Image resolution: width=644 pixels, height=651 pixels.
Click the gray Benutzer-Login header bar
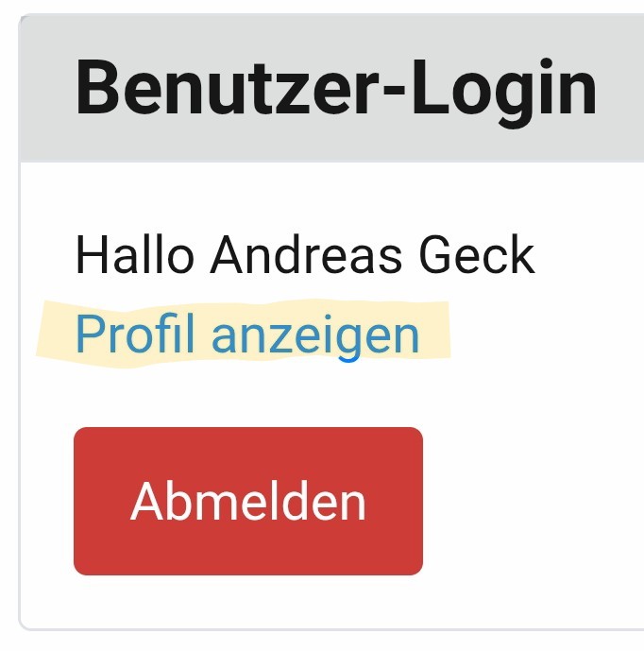pyautogui.click(x=332, y=88)
